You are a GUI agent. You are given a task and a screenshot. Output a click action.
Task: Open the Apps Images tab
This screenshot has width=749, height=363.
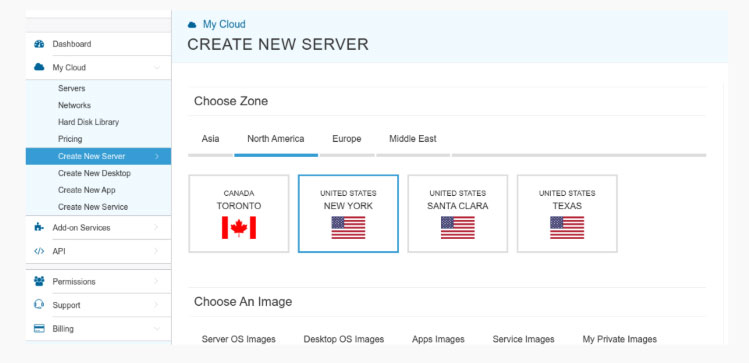(438, 339)
